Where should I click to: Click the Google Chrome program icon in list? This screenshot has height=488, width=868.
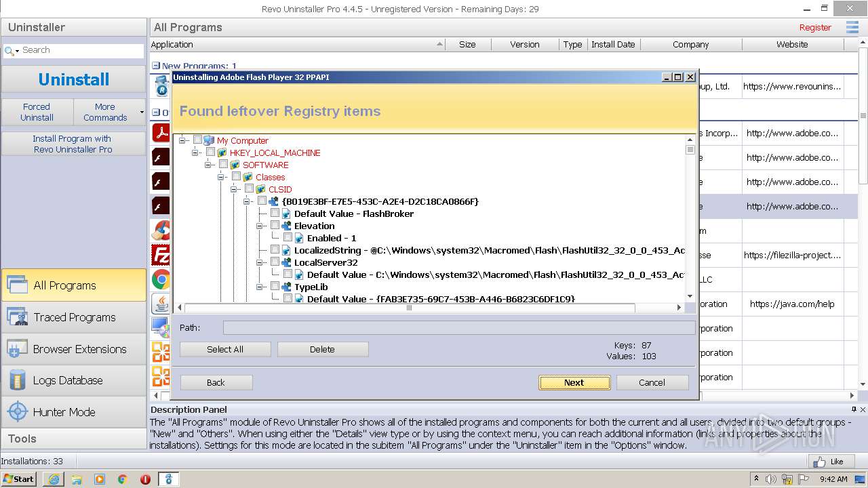[x=161, y=279]
